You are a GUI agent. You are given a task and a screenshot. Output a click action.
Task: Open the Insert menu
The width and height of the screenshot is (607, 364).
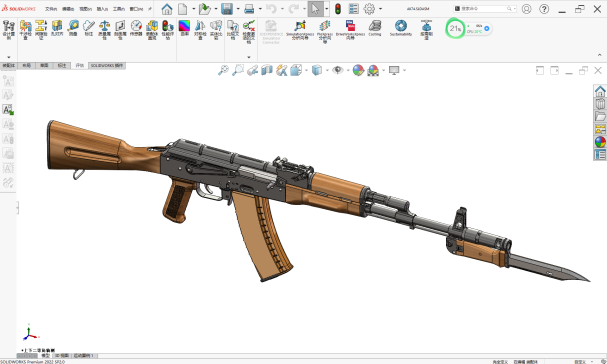click(102, 9)
